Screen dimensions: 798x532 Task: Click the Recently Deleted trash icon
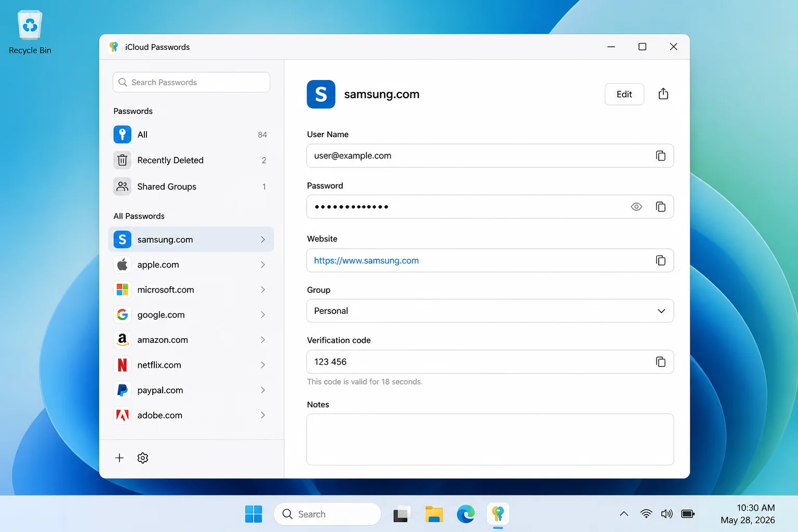pos(122,160)
